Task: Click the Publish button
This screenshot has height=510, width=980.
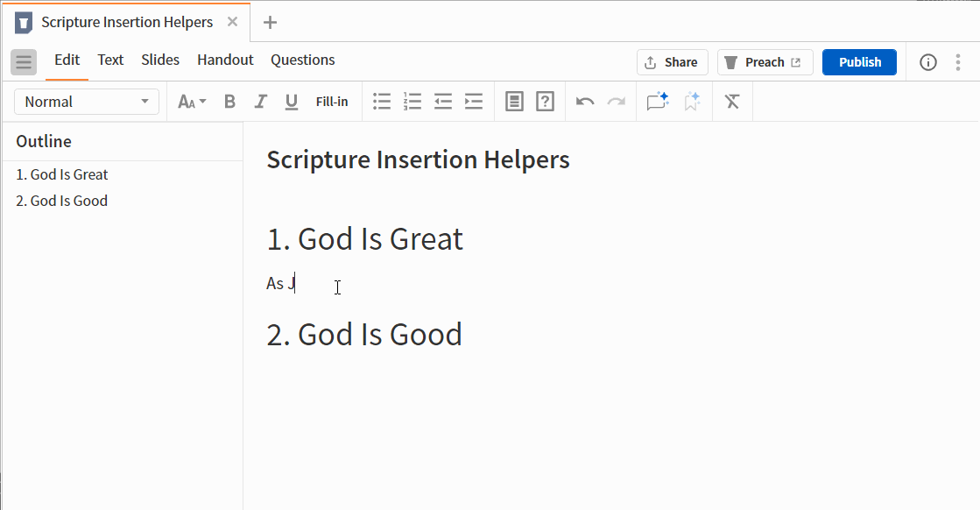Action: tap(859, 62)
